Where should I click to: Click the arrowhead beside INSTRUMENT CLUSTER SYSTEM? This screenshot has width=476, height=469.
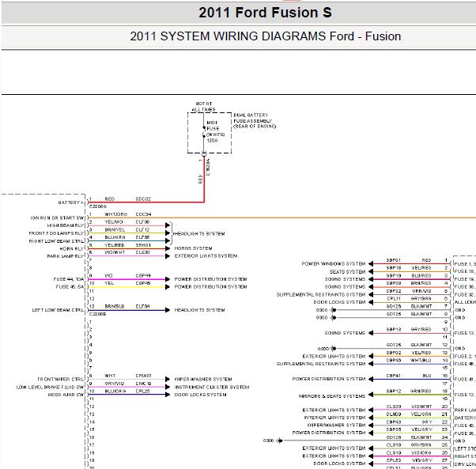[168, 387]
